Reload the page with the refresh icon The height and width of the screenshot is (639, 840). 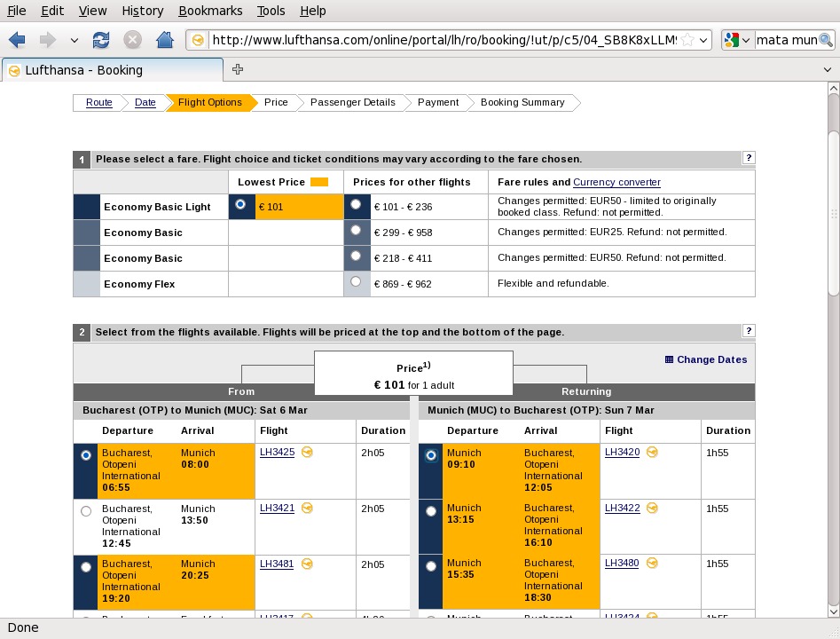pos(101,40)
